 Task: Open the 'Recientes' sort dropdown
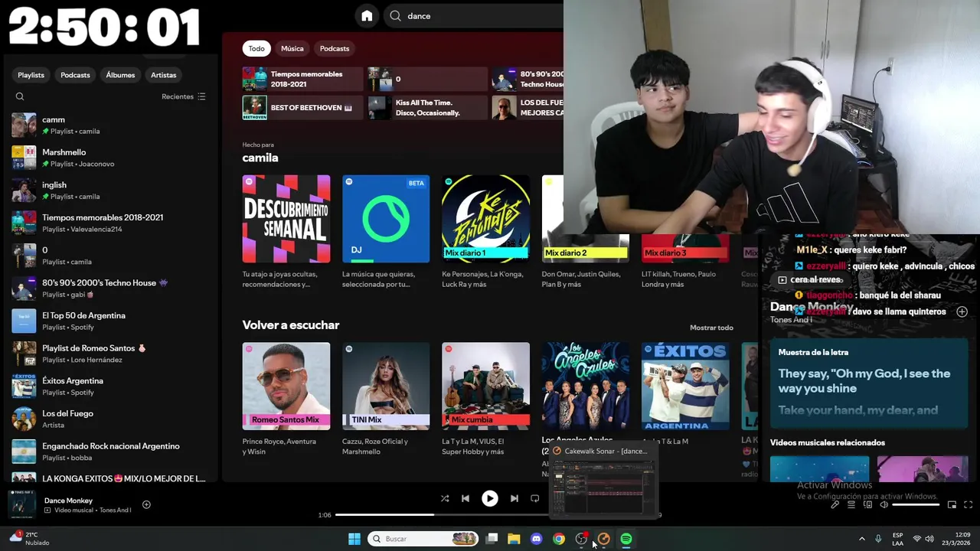point(184,96)
